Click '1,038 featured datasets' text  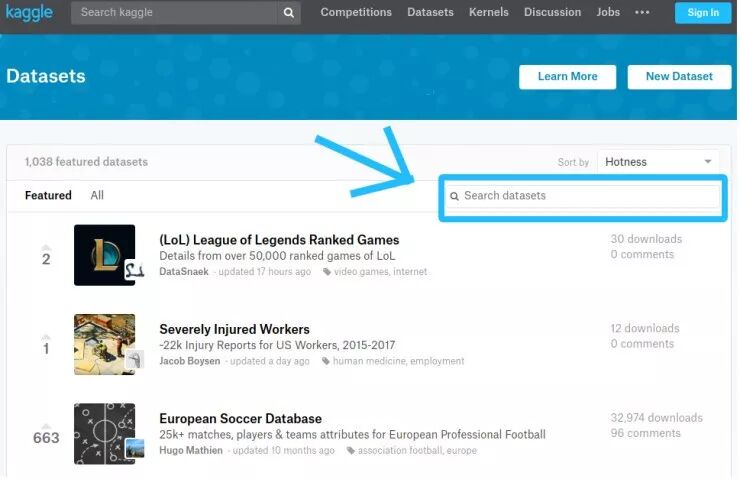[x=86, y=162]
